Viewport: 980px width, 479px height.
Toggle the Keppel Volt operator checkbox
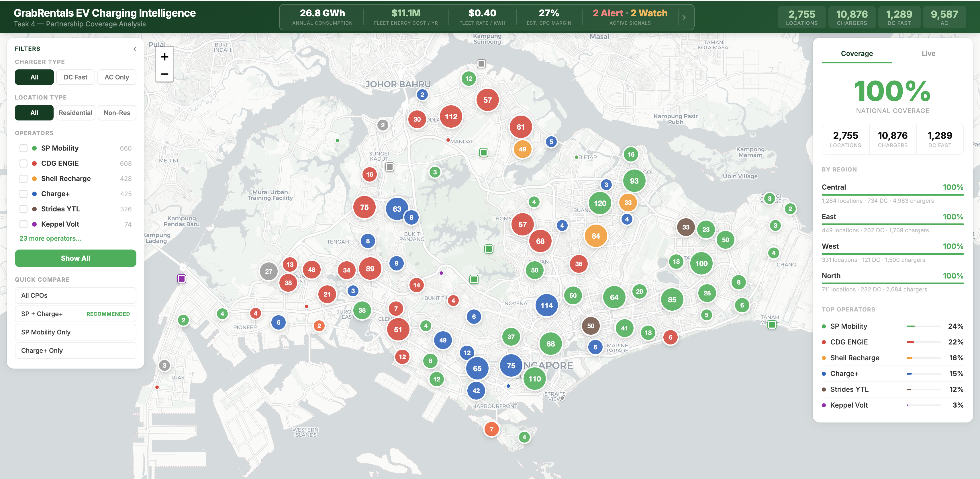click(23, 224)
